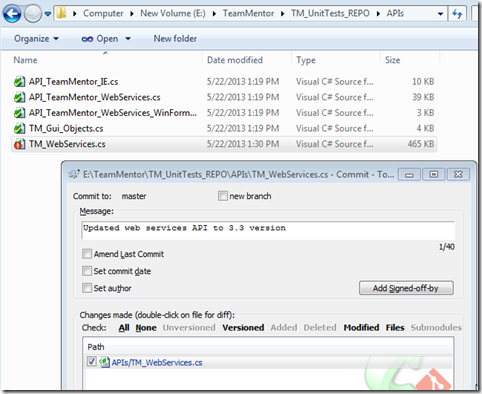This screenshot has height=394, width=482.
Task: Select API_TeamMentor_IE.cs file name
Action: pos(73,82)
